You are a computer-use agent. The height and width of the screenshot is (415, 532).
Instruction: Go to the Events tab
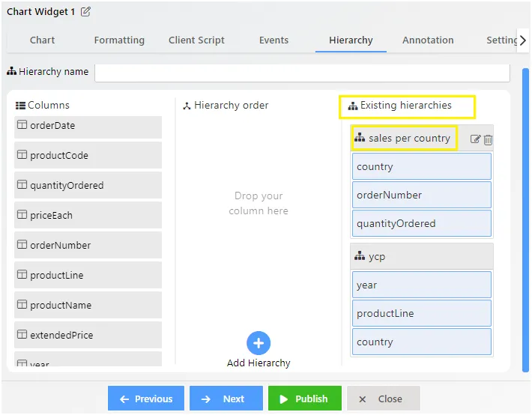(273, 40)
